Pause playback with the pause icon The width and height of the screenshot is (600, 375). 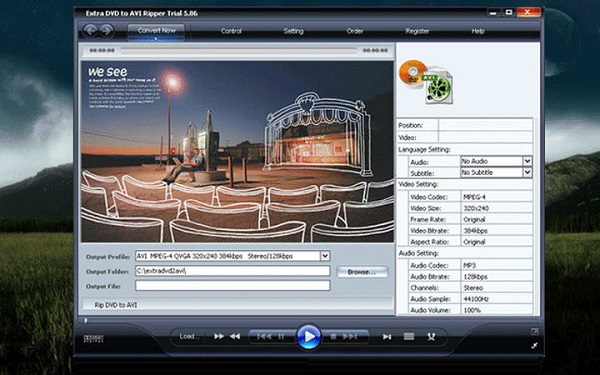tap(281, 336)
